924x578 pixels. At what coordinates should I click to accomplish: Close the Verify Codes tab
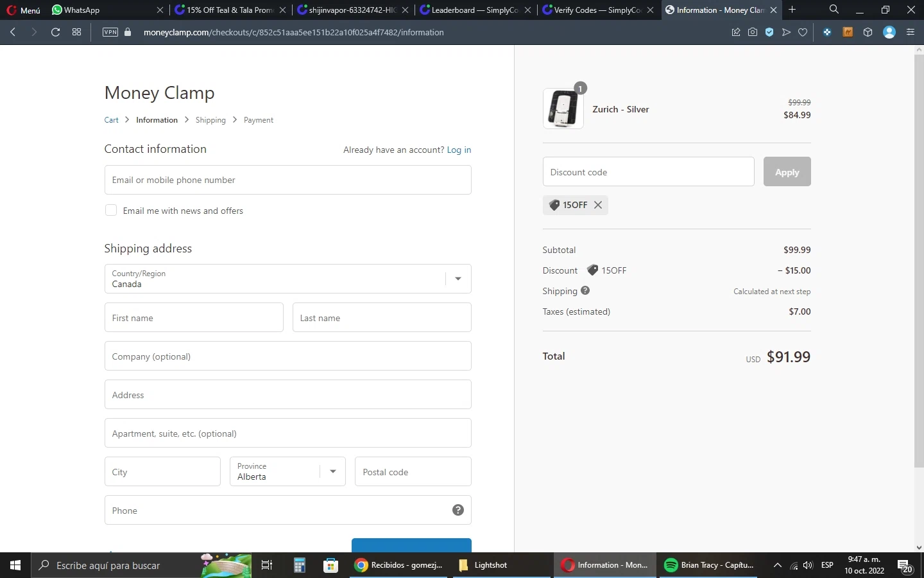point(651,10)
